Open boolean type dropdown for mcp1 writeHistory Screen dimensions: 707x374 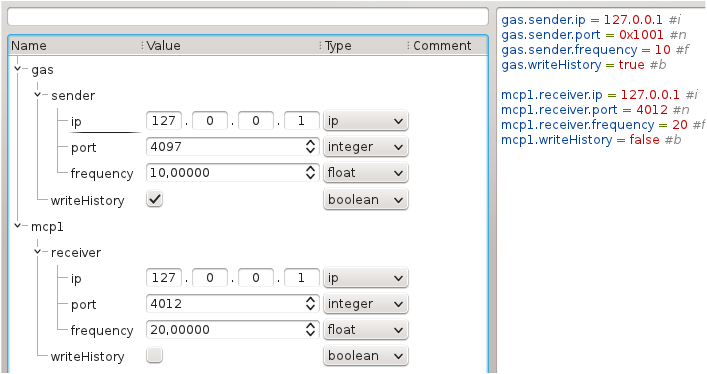[x=366, y=356]
